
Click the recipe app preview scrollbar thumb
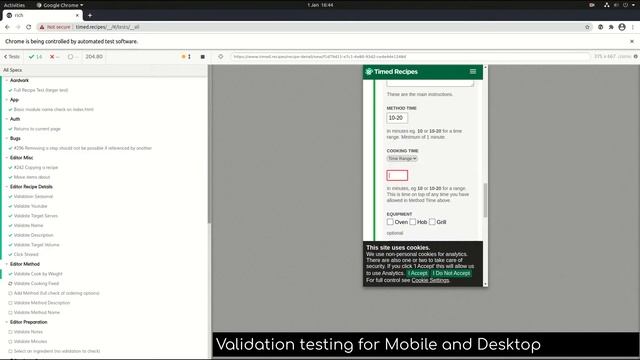[485, 200]
